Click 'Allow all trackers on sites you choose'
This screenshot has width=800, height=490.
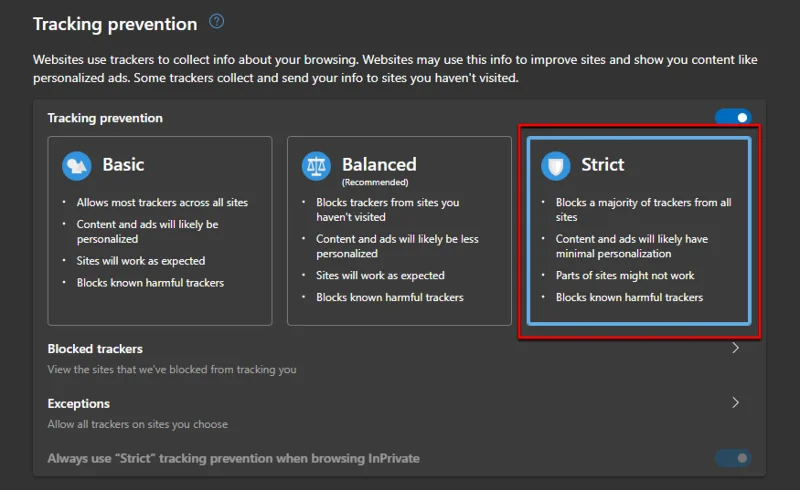pyautogui.click(x=138, y=424)
